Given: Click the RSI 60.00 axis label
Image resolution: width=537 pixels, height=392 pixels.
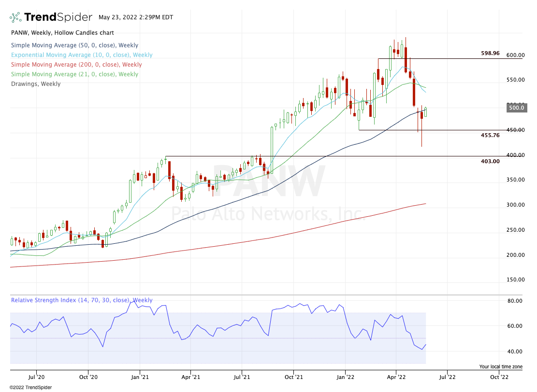Looking at the screenshot, I should (x=515, y=326).
